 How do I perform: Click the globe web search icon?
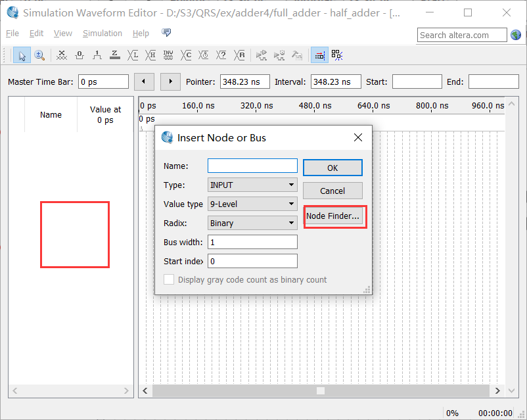click(x=516, y=35)
